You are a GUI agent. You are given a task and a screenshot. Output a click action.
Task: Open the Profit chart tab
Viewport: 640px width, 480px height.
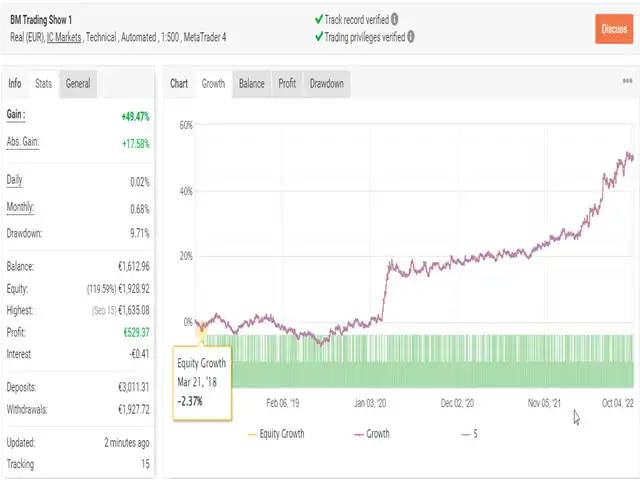pyautogui.click(x=287, y=84)
